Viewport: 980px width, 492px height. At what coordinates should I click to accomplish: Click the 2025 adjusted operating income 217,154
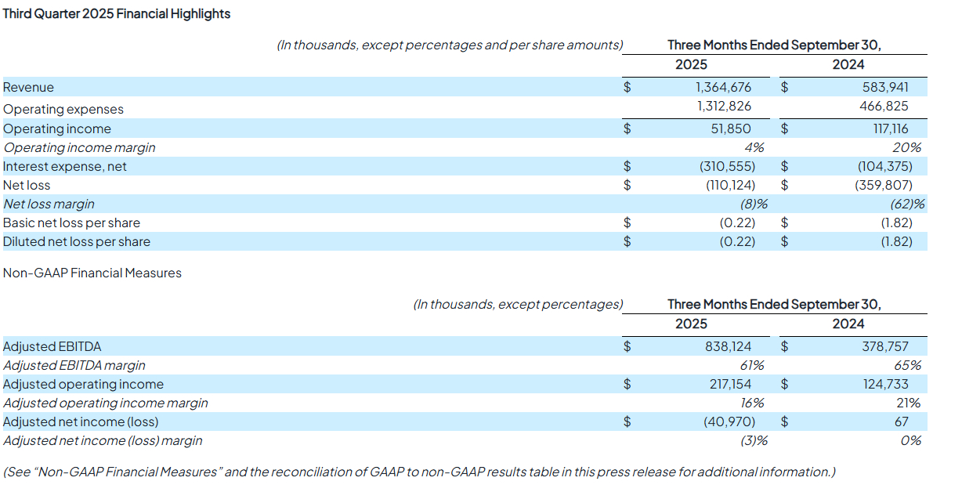pos(728,384)
